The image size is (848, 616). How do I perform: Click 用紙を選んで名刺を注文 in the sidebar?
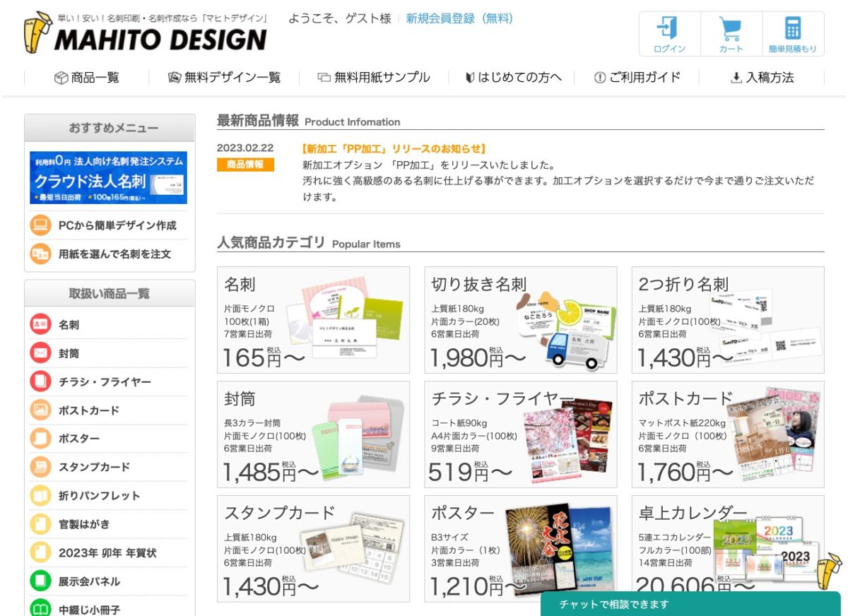click(x=114, y=254)
